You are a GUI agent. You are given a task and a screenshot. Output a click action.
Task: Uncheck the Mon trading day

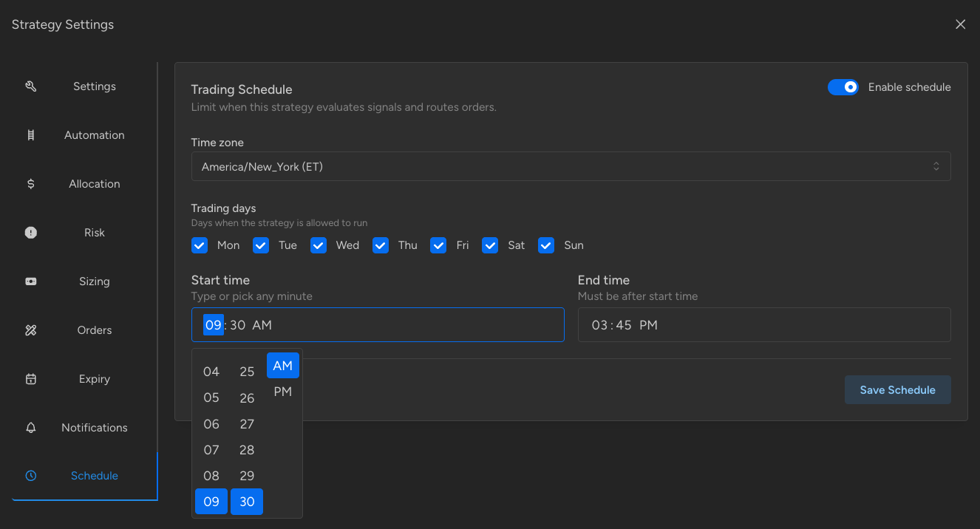coord(200,245)
